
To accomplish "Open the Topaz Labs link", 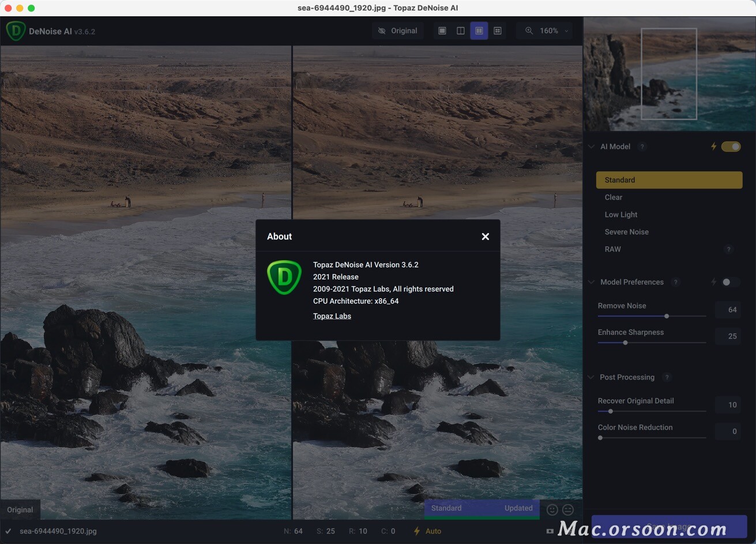I will (332, 316).
